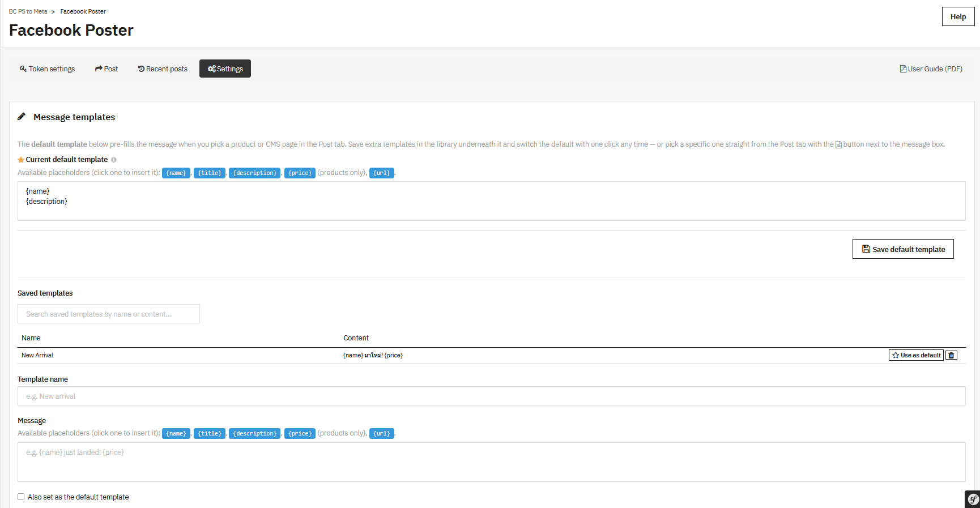Insert {name} placeholder into new Message field
Screen dimensions: 980x508
[176, 433]
